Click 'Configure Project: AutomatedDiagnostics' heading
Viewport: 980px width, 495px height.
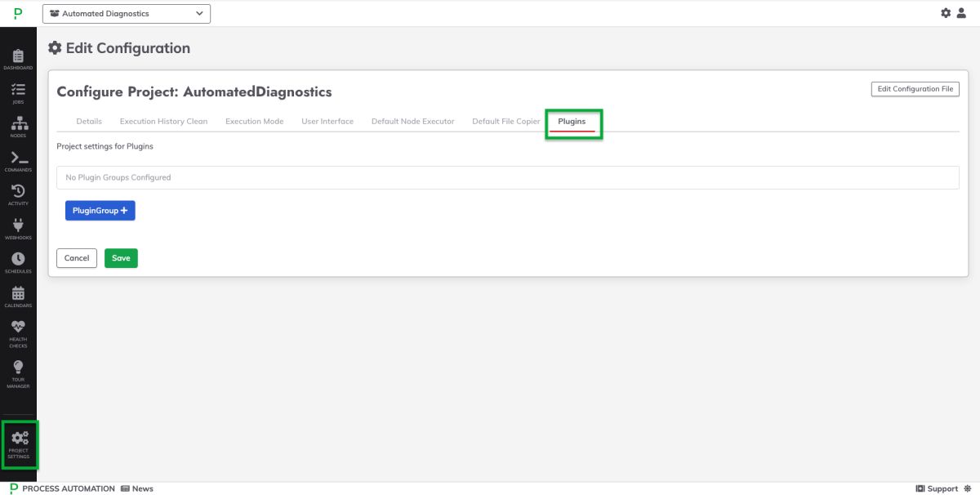(x=194, y=91)
